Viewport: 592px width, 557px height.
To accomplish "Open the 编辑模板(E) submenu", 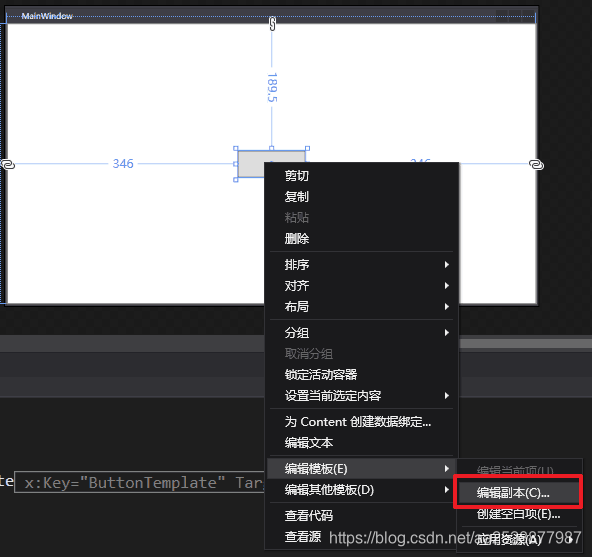I will pyautogui.click(x=361, y=469).
